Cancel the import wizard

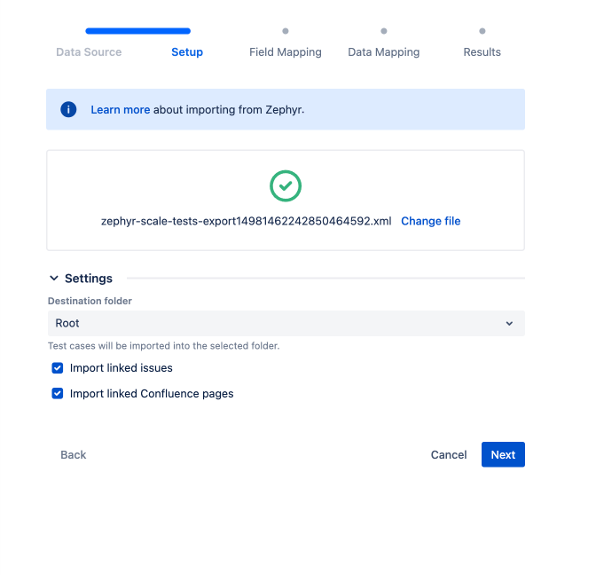(x=448, y=455)
